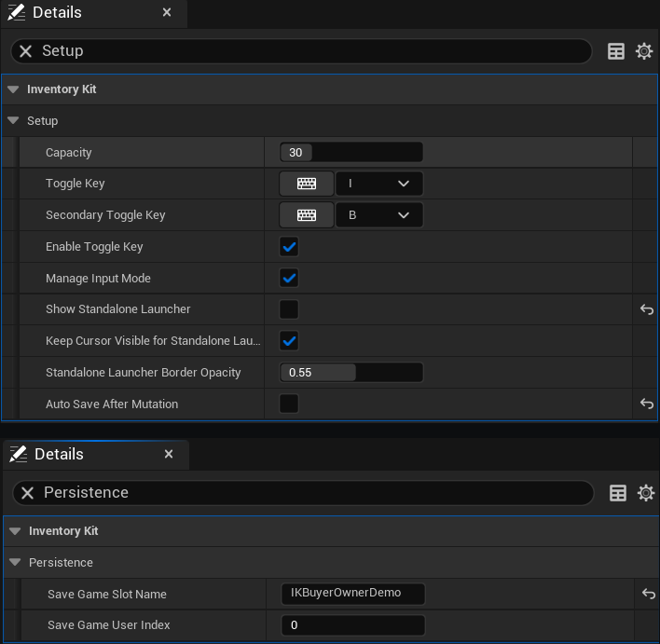This screenshot has height=644, width=660.
Task: Close the lower Details tab
Action: click(169, 454)
